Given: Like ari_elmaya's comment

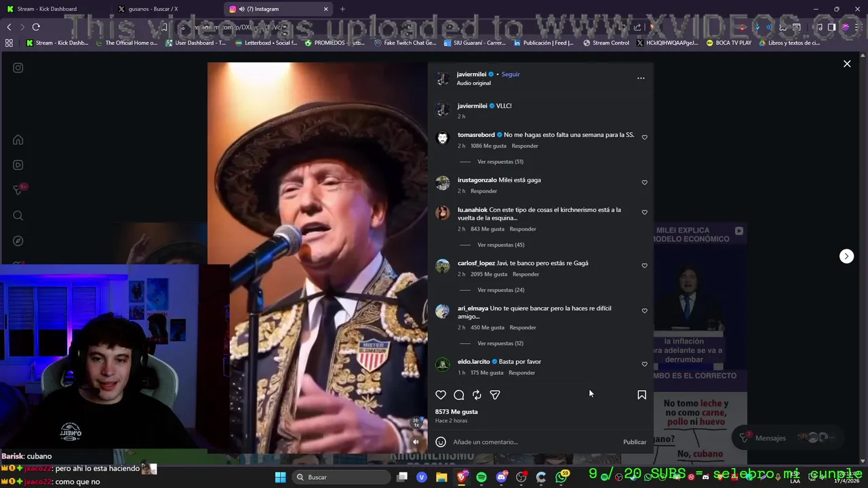Looking at the screenshot, I should pos(644,310).
